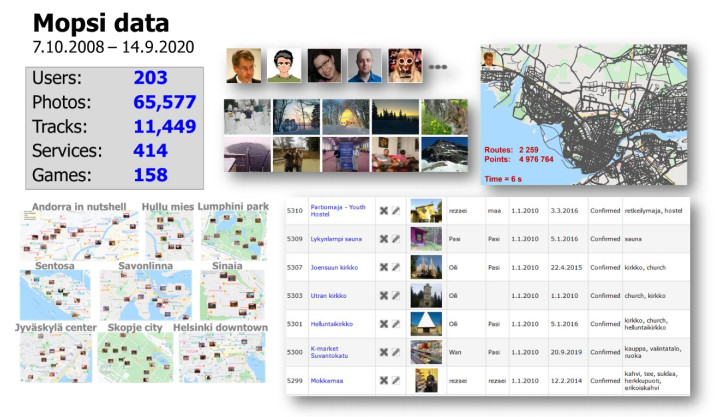Click delete X icon for Partiomaja hostel row
Screen dimensions: 716x417
coord(383,211)
